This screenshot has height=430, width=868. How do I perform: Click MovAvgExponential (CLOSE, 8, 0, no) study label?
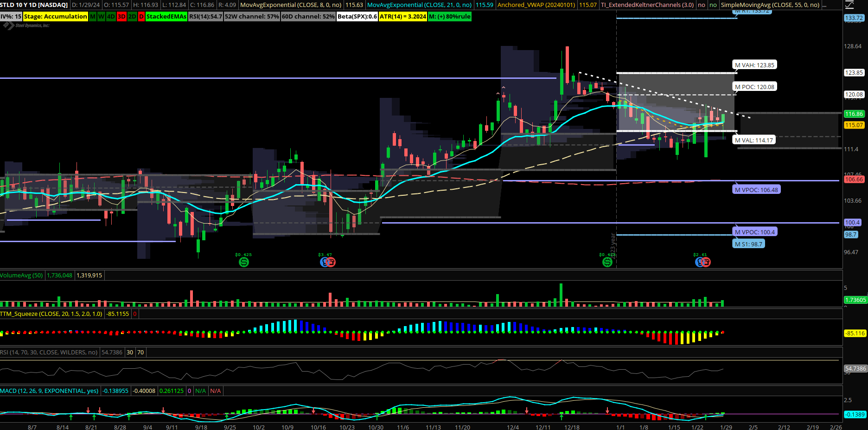(291, 5)
